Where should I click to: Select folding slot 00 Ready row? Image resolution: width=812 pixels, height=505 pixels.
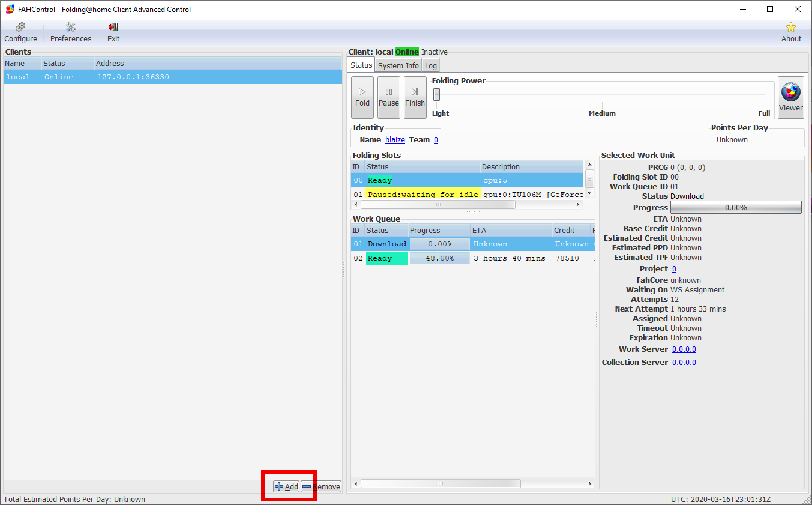(x=467, y=180)
